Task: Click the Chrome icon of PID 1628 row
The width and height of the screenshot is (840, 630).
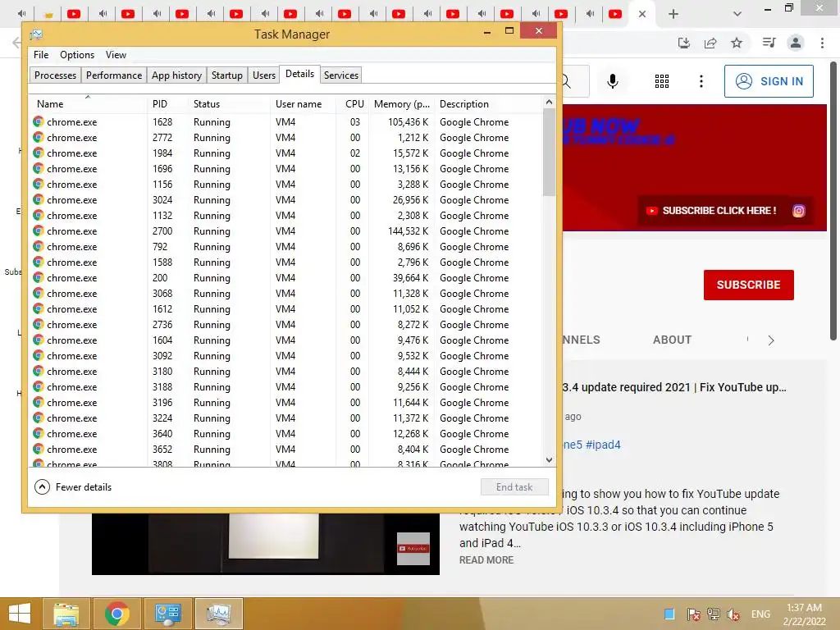Action: coord(38,121)
